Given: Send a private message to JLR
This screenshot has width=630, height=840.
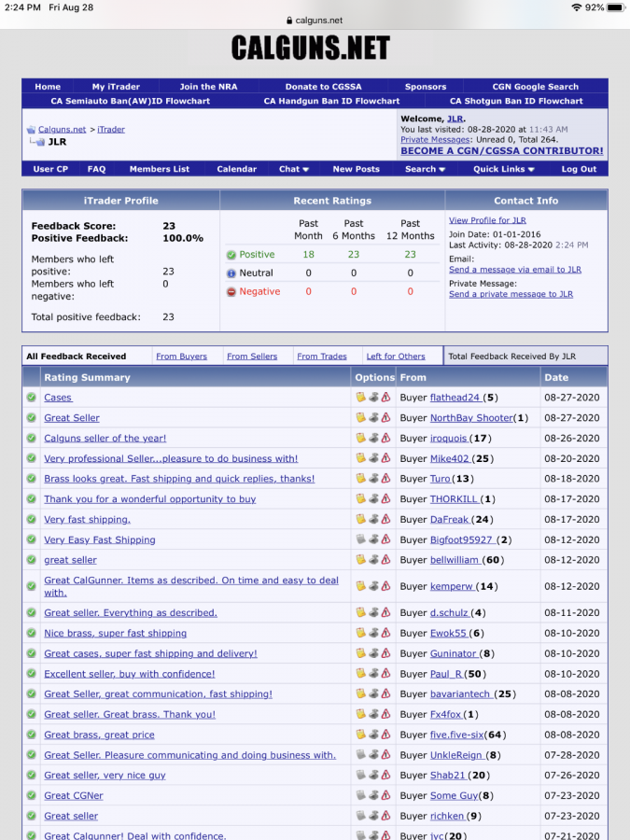Looking at the screenshot, I should (x=511, y=294).
